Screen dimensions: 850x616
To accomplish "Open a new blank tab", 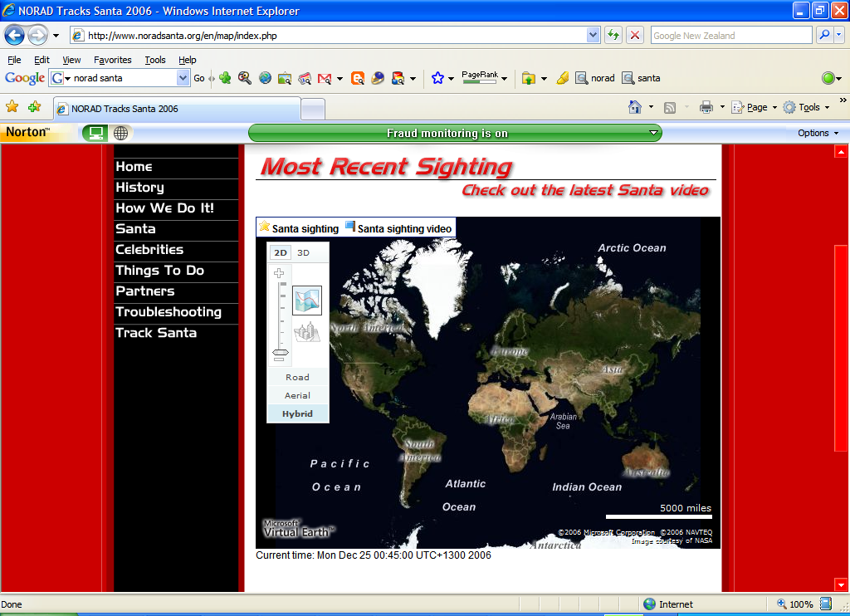I will (x=313, y=109).
